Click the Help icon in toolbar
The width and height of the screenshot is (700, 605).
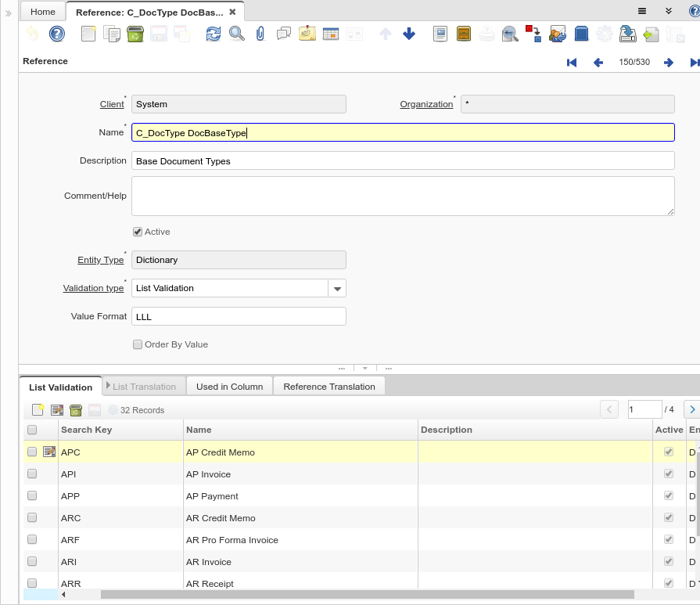pos(56,34)
